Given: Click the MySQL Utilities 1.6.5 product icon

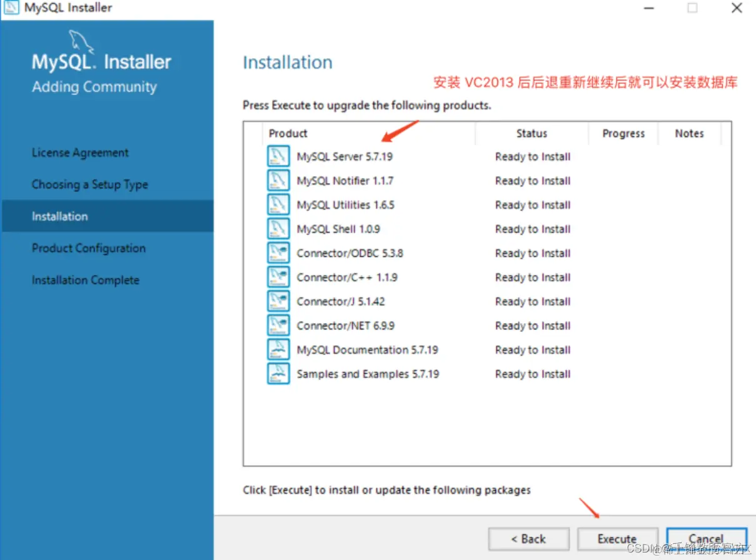Looking at the screenshot, I should (278, 205).
